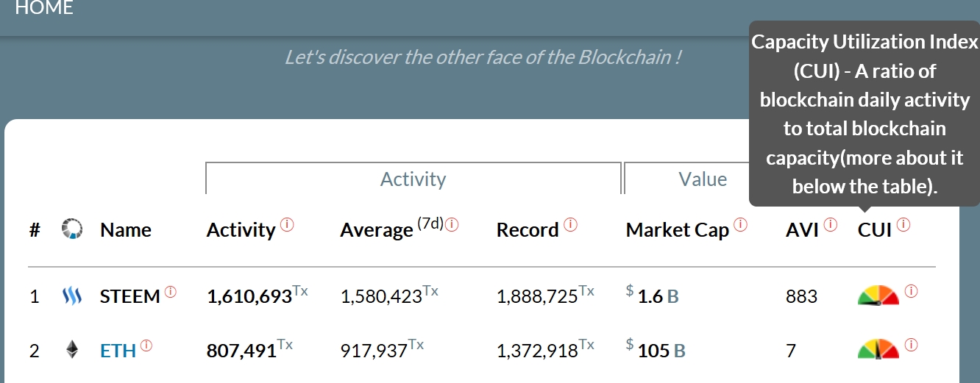Click the STEEM logo icon
Image resolution: width=980 pixels, height=383 pixels.
pyautogui.click(x=71, y=297)
